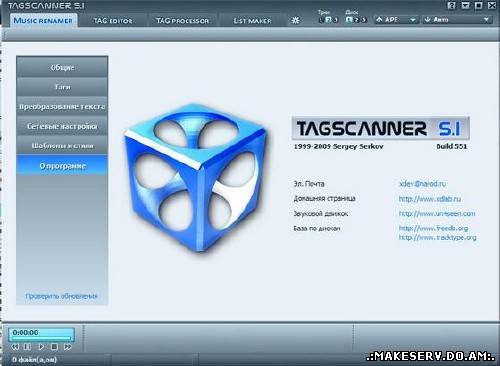Click the blue cube TagScanner logo
The image size is (500, 366).
197,178
